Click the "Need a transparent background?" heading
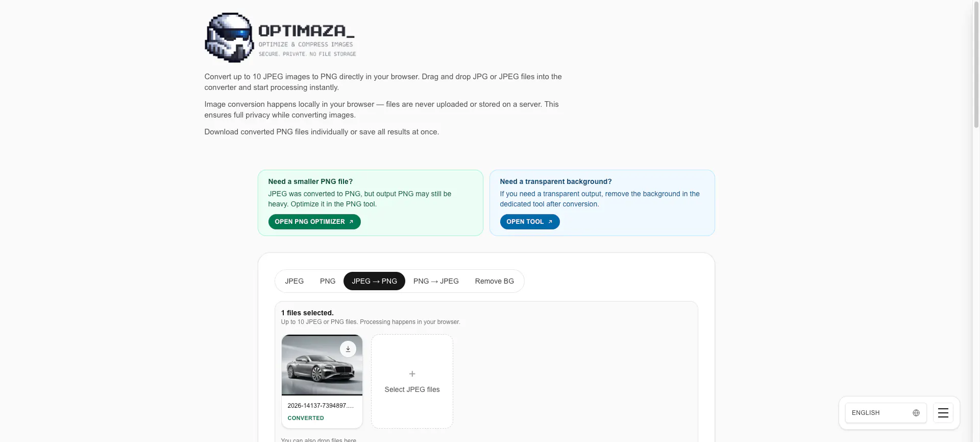 pos(556,181)
